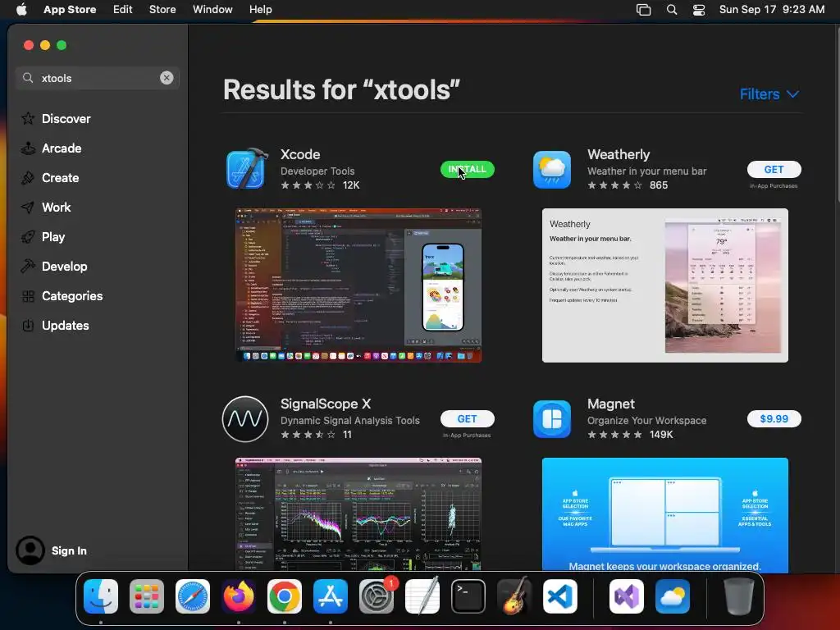This screenshot has width=840, height=630.
Task: Open Finder from the Dock
Action: (101, 596)
